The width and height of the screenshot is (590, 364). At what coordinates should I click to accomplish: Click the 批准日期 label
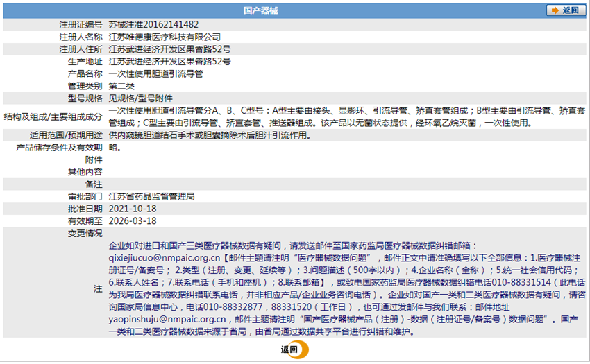85,209
